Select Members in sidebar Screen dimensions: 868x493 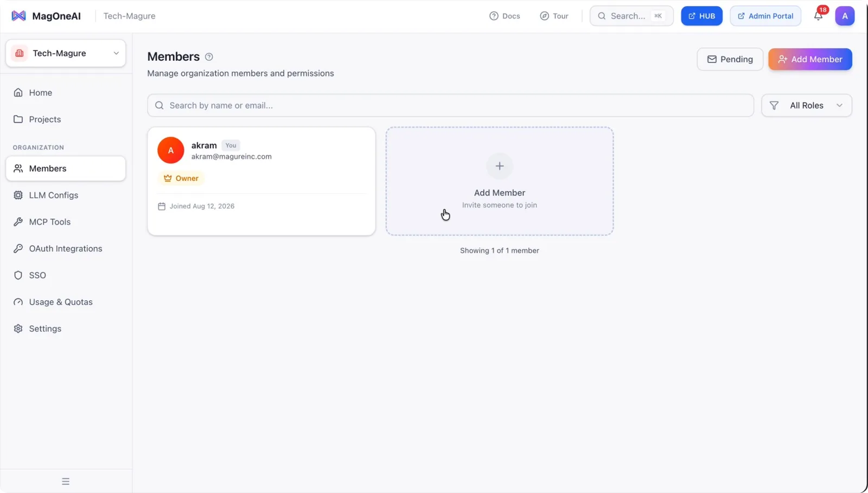click(66, 168)
